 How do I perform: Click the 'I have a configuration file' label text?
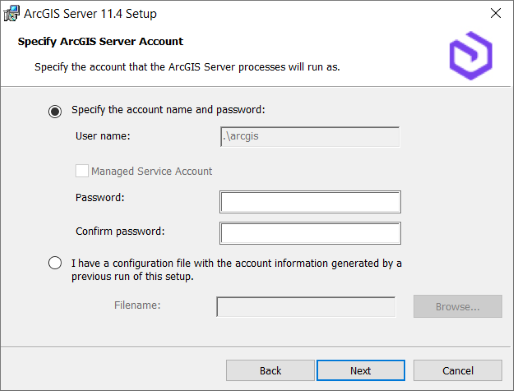(236, 270)
